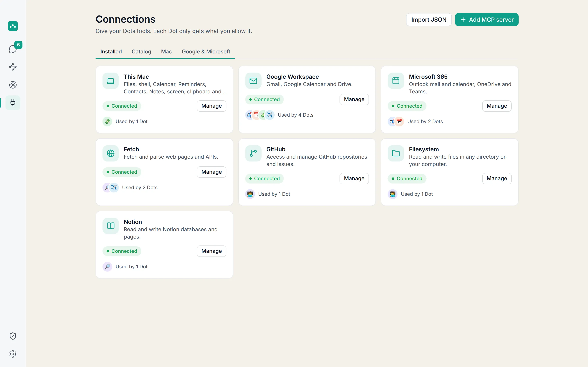Click the green Dots app logo
Screen dimensions: 588x367
(13, 26)
